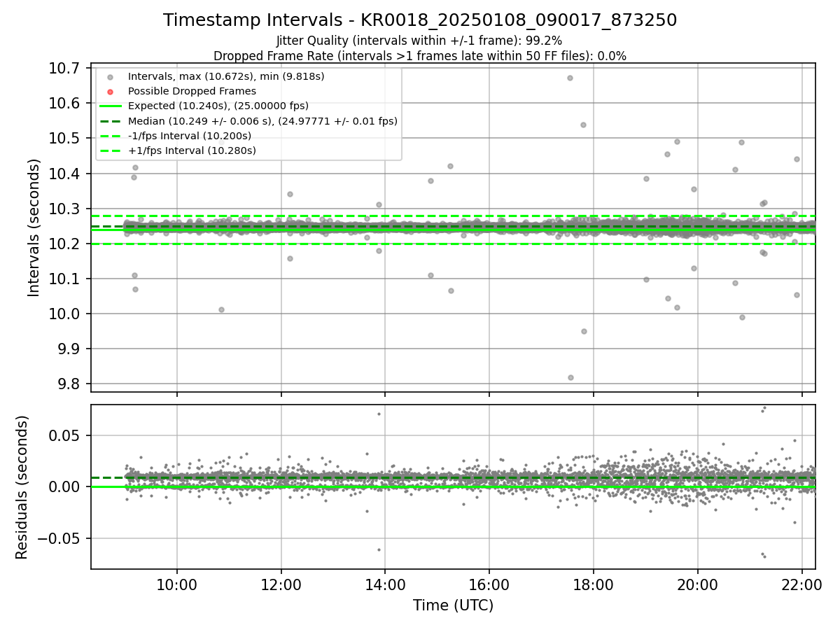Click the 'Residuals (seconds)' y-axis label
Viewport: 840px width, 630px height.
[x=22, y=487]
